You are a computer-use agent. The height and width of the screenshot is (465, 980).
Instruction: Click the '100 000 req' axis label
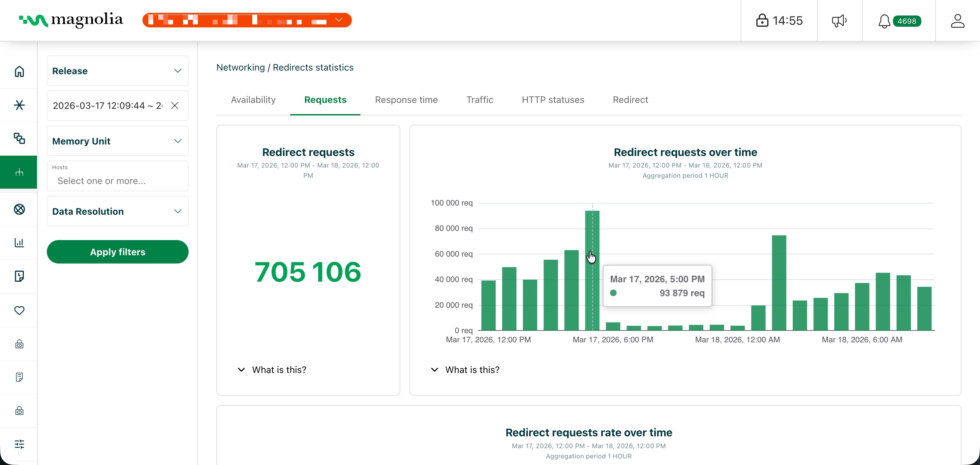click(451, 203)
